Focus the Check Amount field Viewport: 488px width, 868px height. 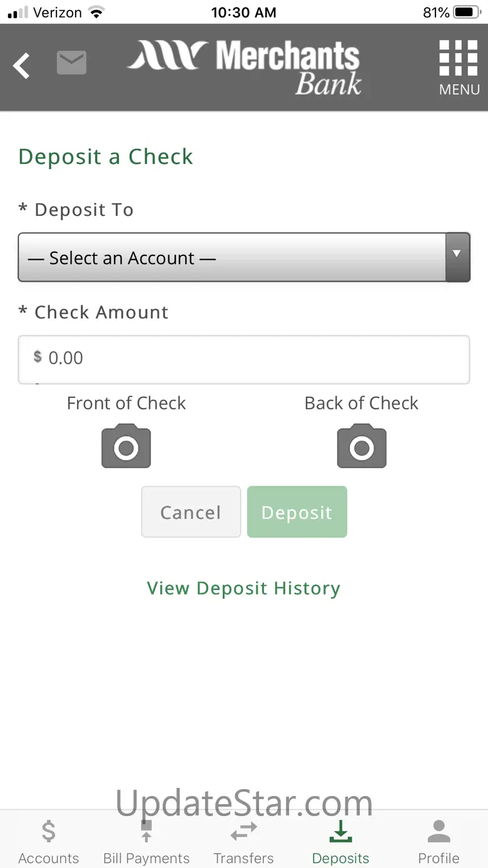[x=244, y=359]
